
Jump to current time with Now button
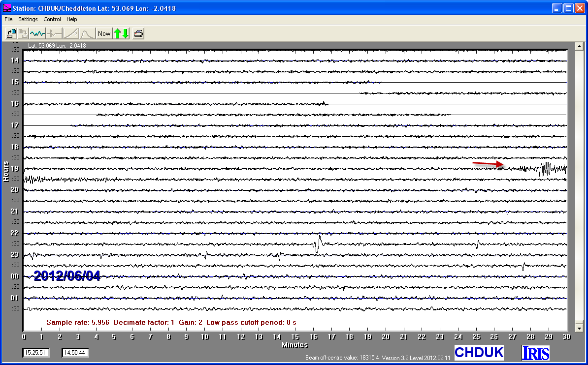[x=104, y=34]
